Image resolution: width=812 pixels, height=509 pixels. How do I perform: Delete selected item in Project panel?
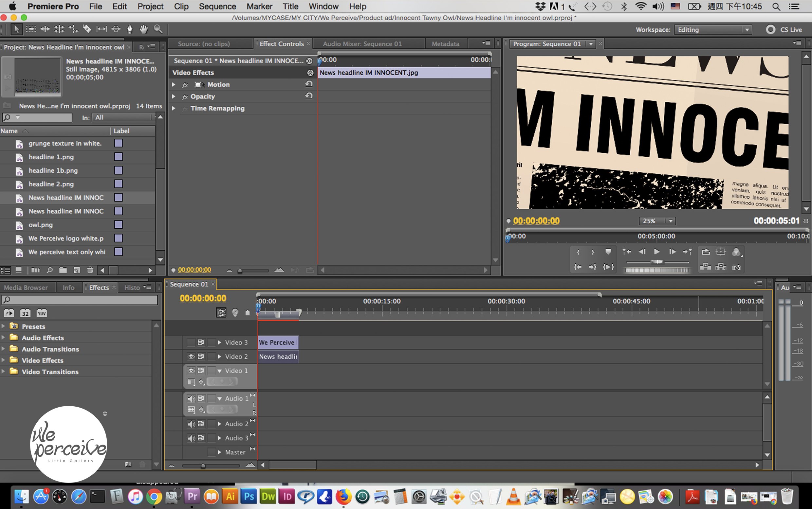tap(90, 270)
